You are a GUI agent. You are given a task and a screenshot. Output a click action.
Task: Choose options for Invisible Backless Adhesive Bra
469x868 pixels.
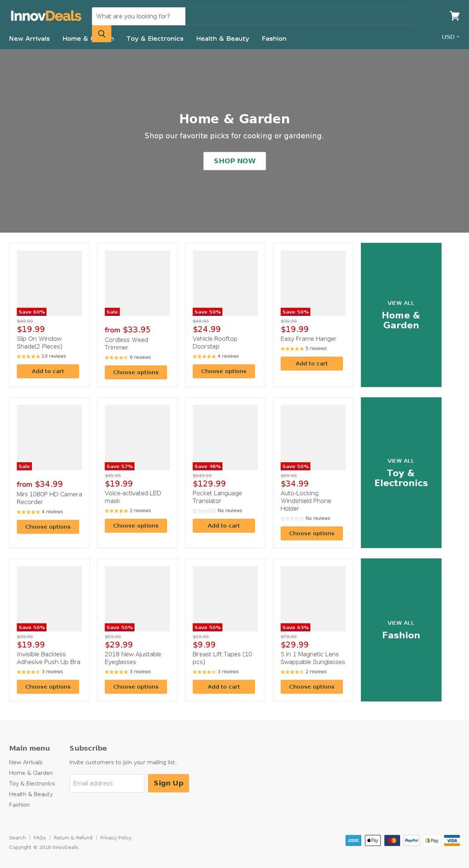(48, 687)
